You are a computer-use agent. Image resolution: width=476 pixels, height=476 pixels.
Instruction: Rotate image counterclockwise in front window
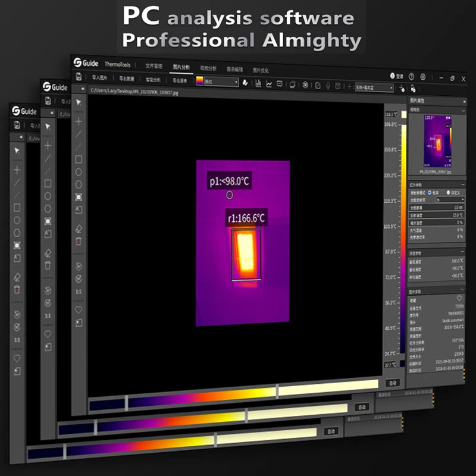pos(79,266)
